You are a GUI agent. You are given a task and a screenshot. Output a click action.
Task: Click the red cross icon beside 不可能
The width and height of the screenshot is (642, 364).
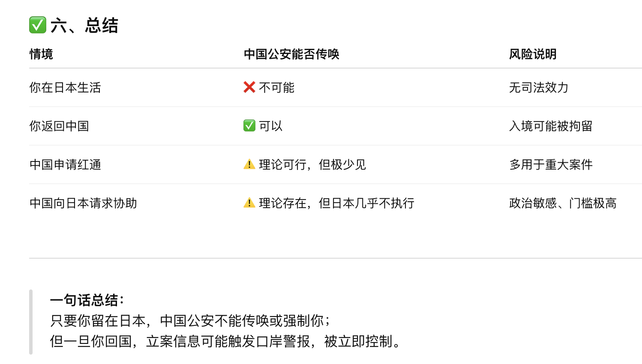click(249, 87)
